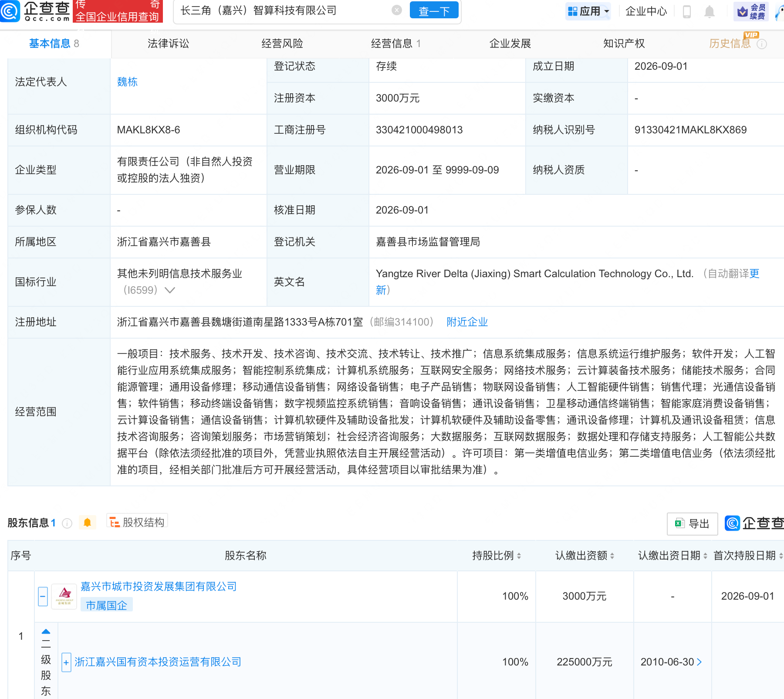Image resolution: width=784 pixels, height=699 pixels.
Task: Open legal representative 魏栋 profile link
Action: coord(127,82)
